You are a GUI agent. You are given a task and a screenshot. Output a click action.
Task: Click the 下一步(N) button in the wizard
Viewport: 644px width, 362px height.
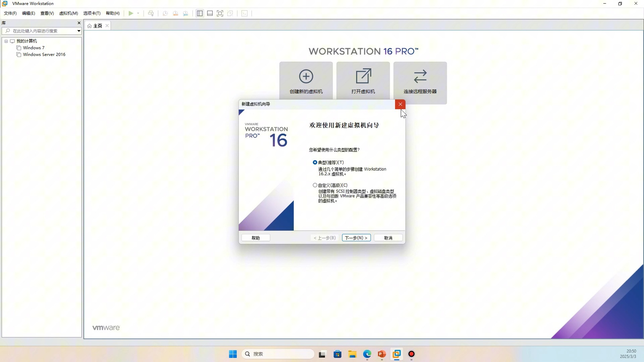(356, 238)
